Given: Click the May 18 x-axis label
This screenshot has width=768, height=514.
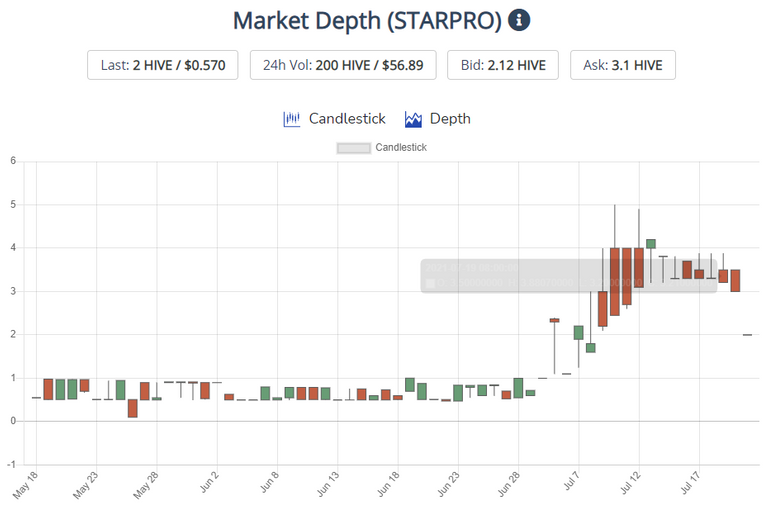Looking at the screenshot, I should click(x=25, y=485).
